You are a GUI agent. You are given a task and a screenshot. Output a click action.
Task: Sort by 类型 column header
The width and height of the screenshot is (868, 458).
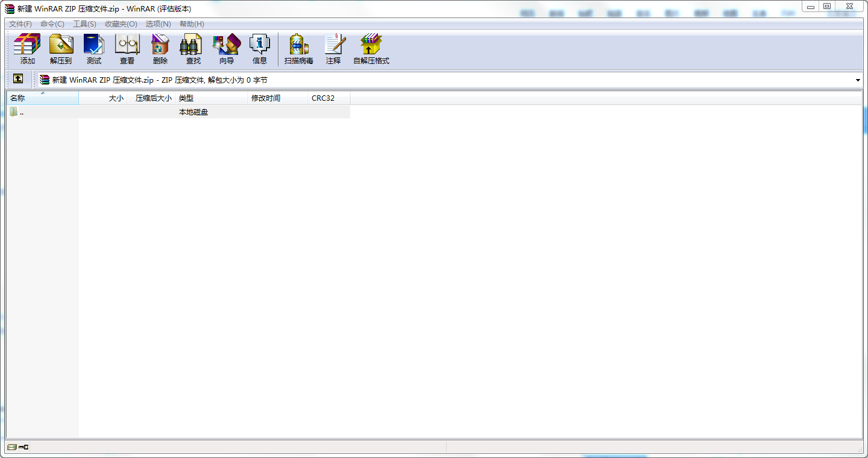tap(212, 98)
